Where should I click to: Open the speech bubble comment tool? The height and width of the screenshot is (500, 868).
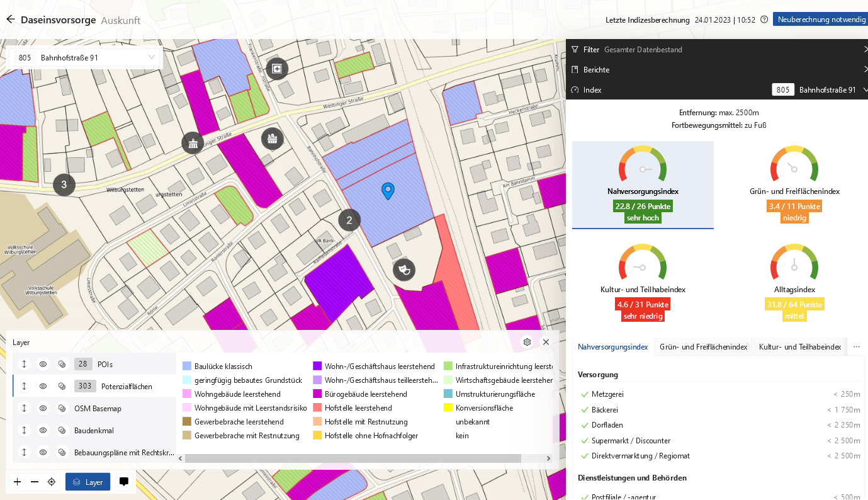tap(124, 482)
